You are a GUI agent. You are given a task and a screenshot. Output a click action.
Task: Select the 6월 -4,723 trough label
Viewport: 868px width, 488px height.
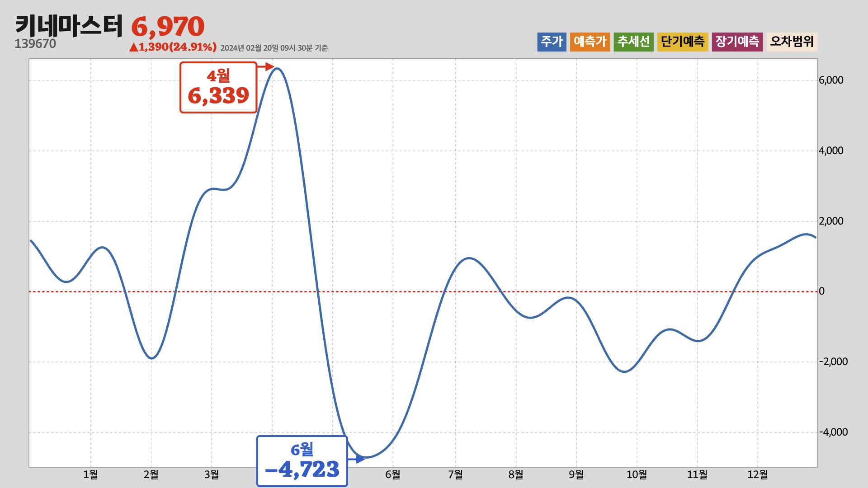(302, 461)
